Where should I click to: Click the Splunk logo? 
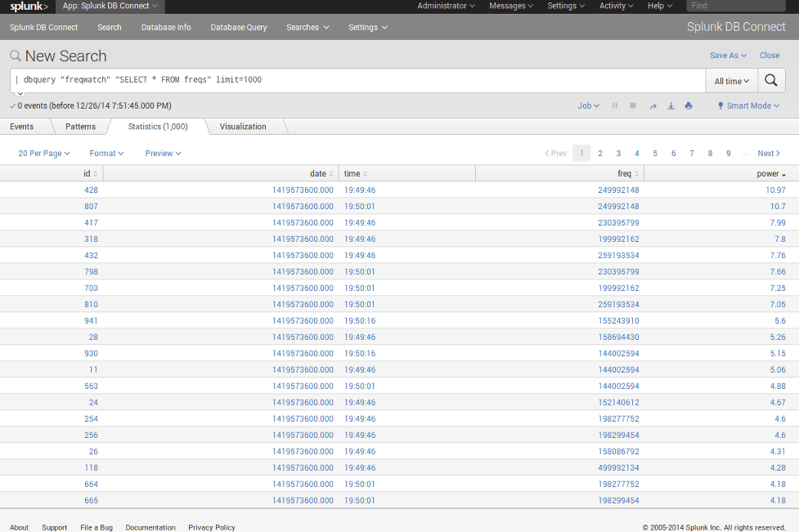pos(29,6)
